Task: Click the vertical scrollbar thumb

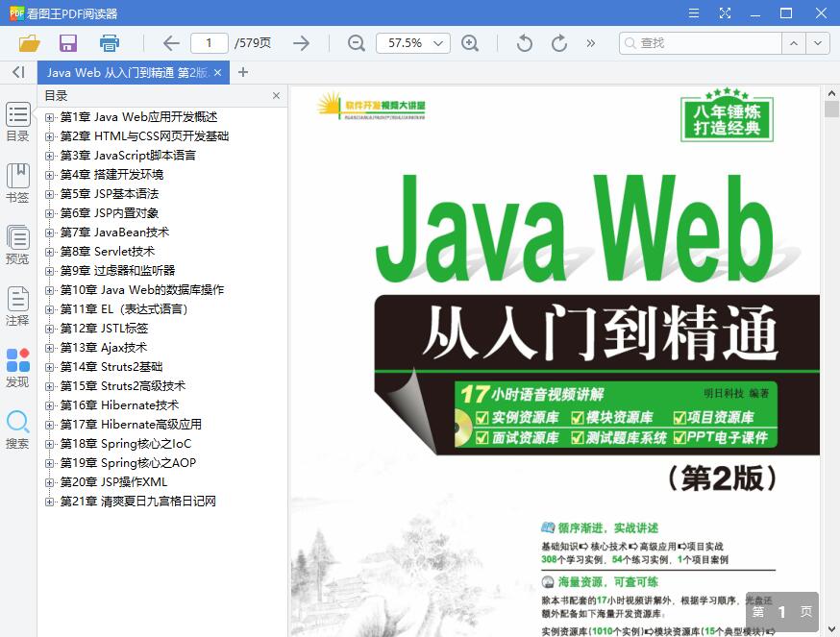Action: point(831,109)
